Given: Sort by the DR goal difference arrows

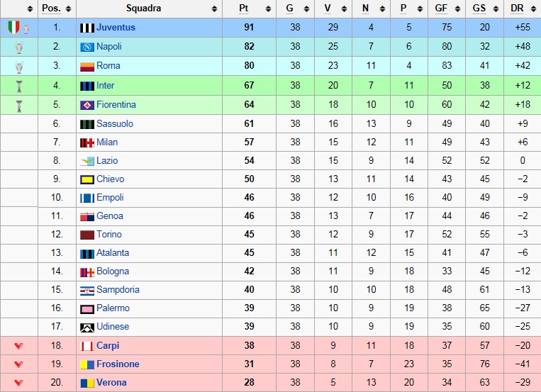Looking at the screenshot, I should click(x=533, y=9).
